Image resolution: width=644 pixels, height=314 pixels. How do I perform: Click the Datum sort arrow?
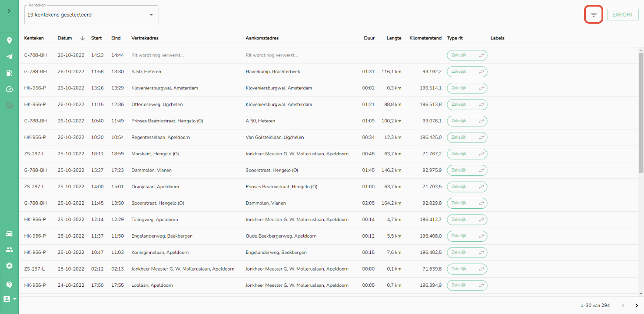[82, 38]
